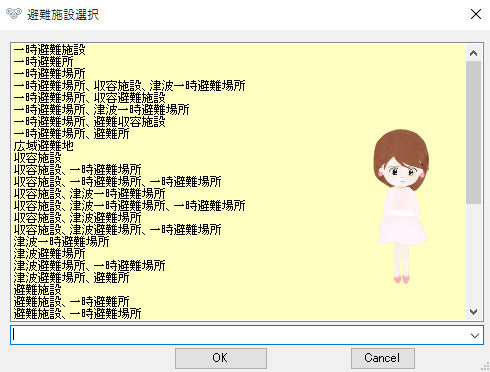This screenshot has width=490, height=372.
Task: Click the scrollbar down arrow
Action: coord(473,312)
